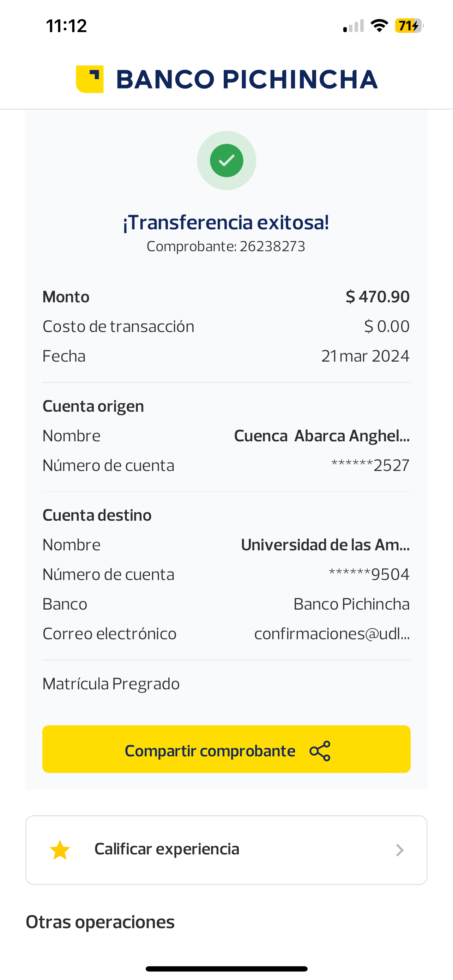Tap the iOS home indicator bar
The width and height of the screenshot is (453, 980).
coord(226,969)
